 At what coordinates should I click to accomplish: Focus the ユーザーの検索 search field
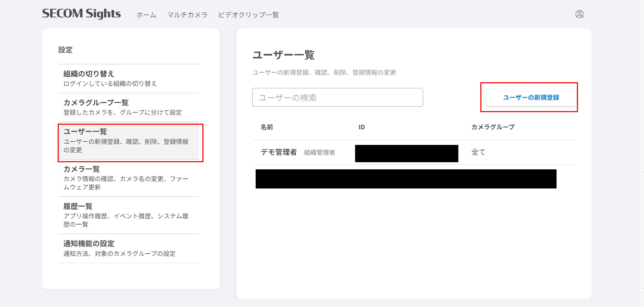tap(337, 97)
